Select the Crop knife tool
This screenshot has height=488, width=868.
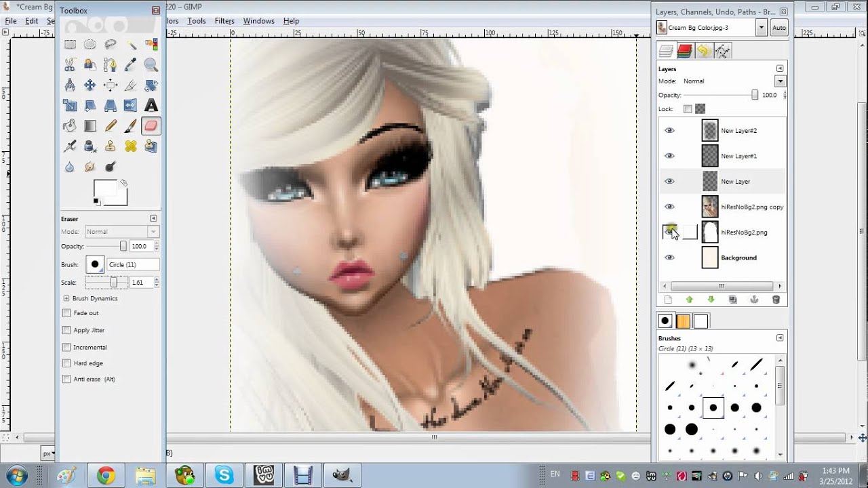(x=131, y=85)
